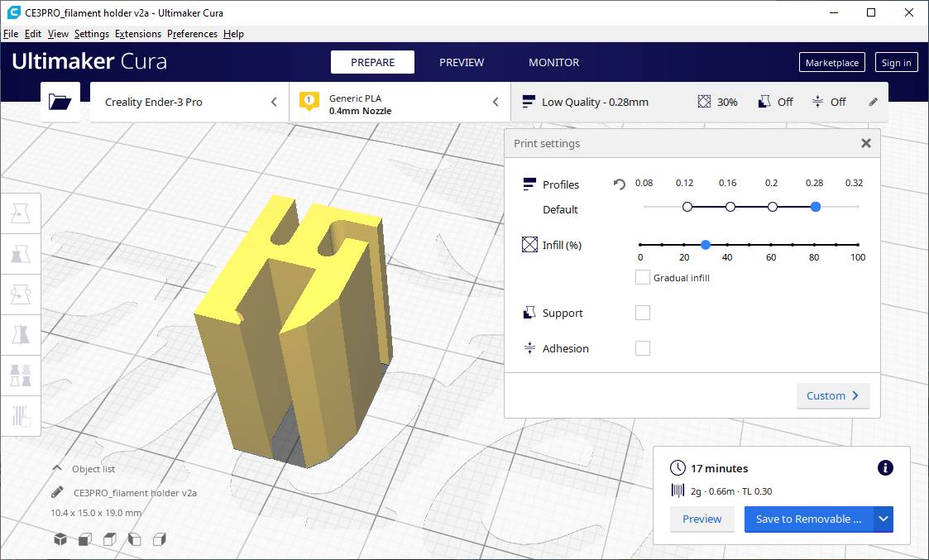The height and width of the screenshot is (560, 929).
Task: Expand the Creality Ender-3 Pro printer selector
Action: pos(189,102)
